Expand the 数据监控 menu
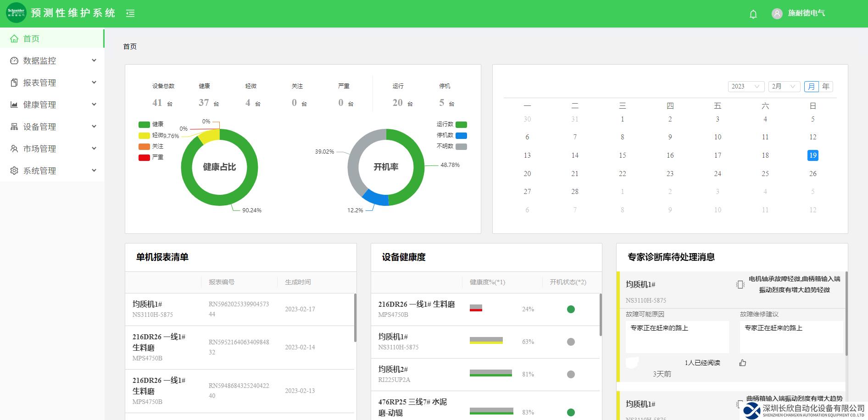This screenshot has width=868, height=420. coord(52,61)
